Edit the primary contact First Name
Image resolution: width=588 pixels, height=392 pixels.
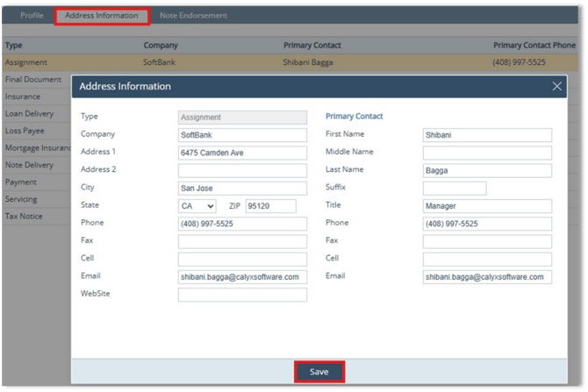(x=487, y=135)
